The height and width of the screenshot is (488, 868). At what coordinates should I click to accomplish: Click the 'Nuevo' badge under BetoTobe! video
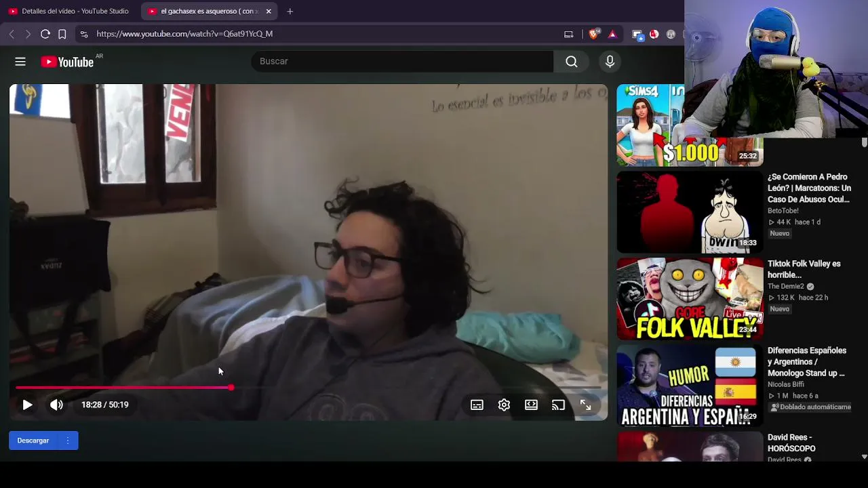click(x=780, y=234)
